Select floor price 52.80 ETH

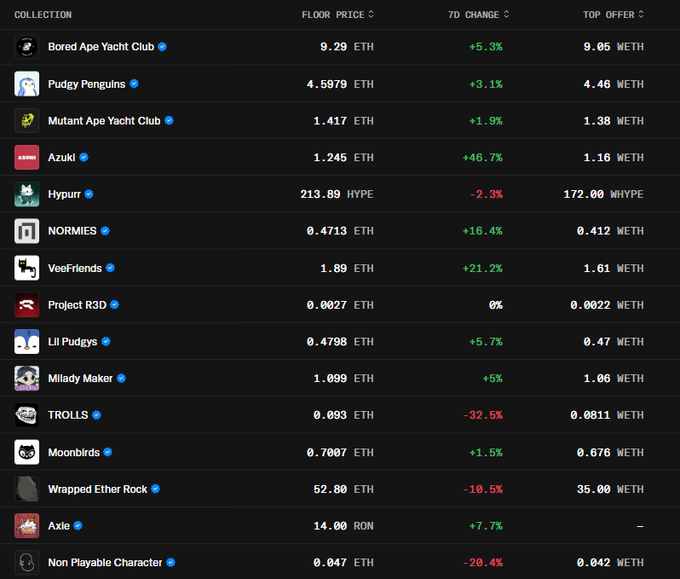tap(343, 489)
